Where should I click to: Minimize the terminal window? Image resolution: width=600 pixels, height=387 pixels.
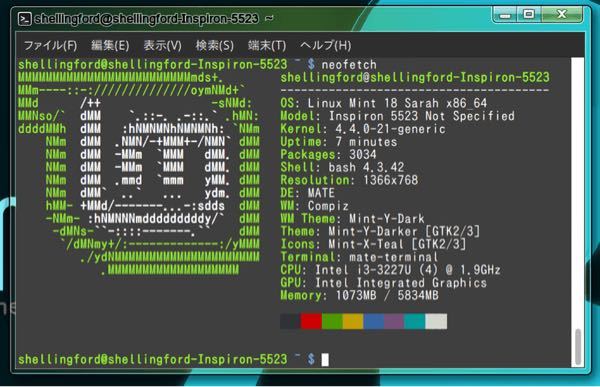(x=505, y=15)
